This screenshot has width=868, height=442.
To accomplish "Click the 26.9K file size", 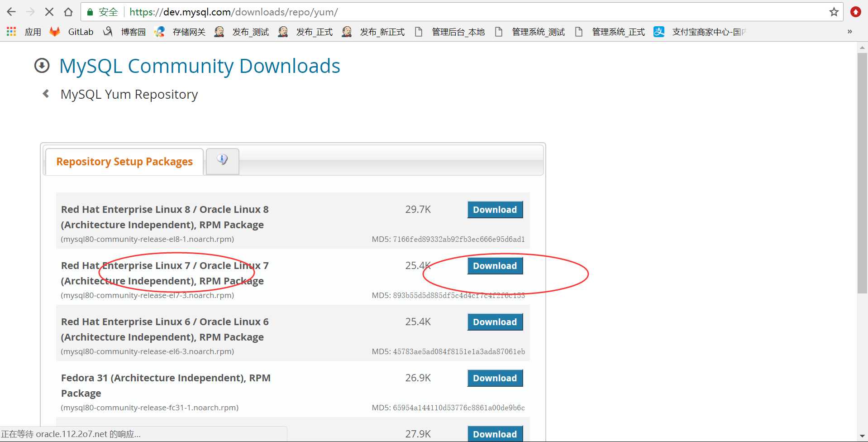I will coord(418,378).
